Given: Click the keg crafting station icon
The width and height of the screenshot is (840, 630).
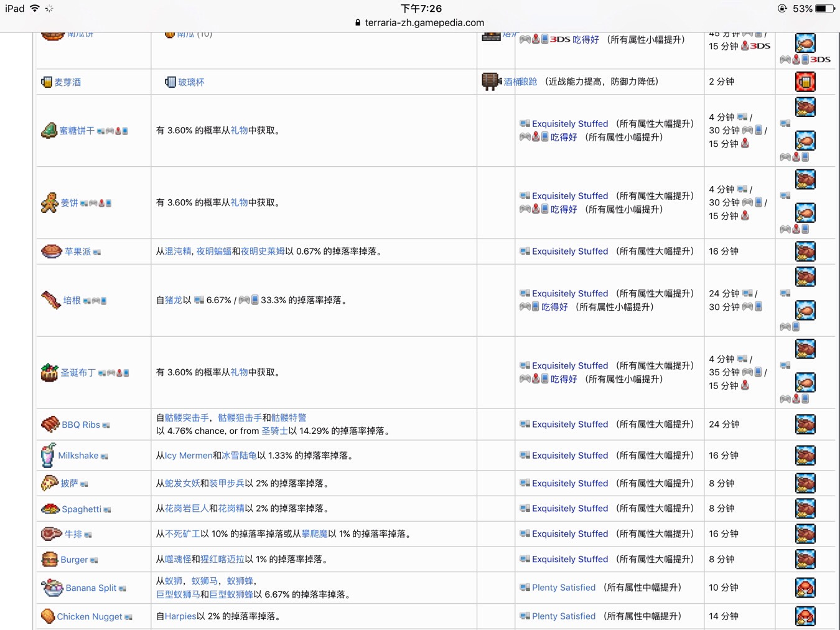Looking at the screenshot, I should coord(492,82).
